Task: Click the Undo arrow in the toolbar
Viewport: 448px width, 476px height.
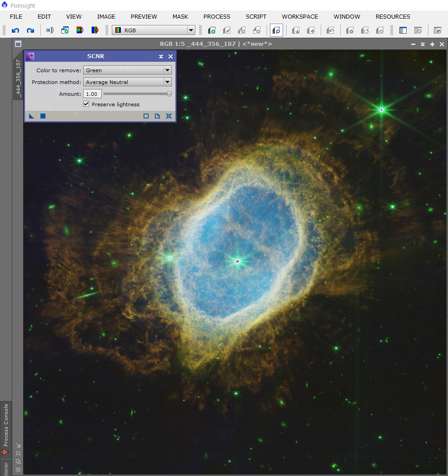Action: coord(16,30)
